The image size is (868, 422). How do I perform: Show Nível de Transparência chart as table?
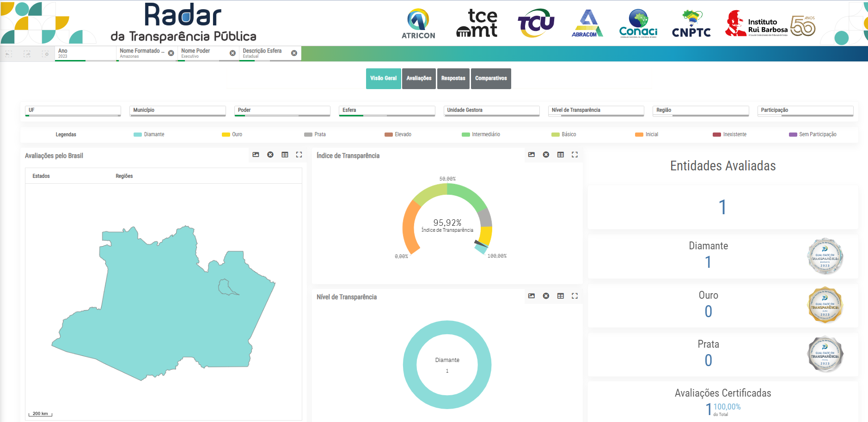(x=560, y=296)
